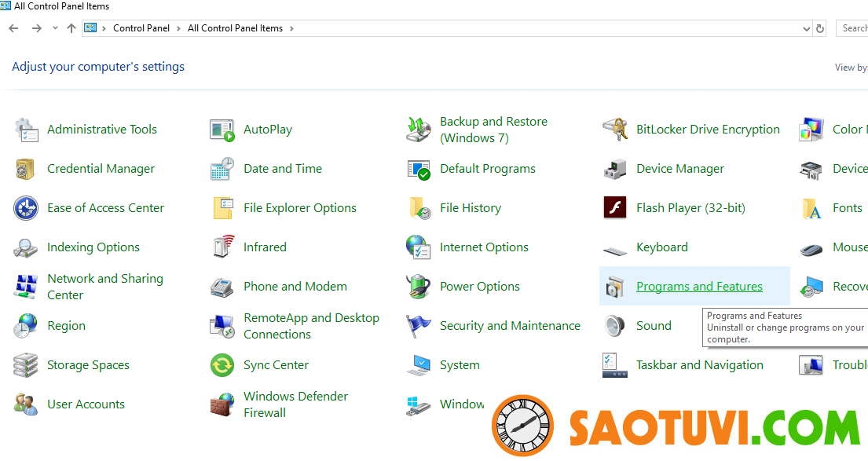Click the Mouse icon
The width and height of the screenshot is (868, 461).
811,250
